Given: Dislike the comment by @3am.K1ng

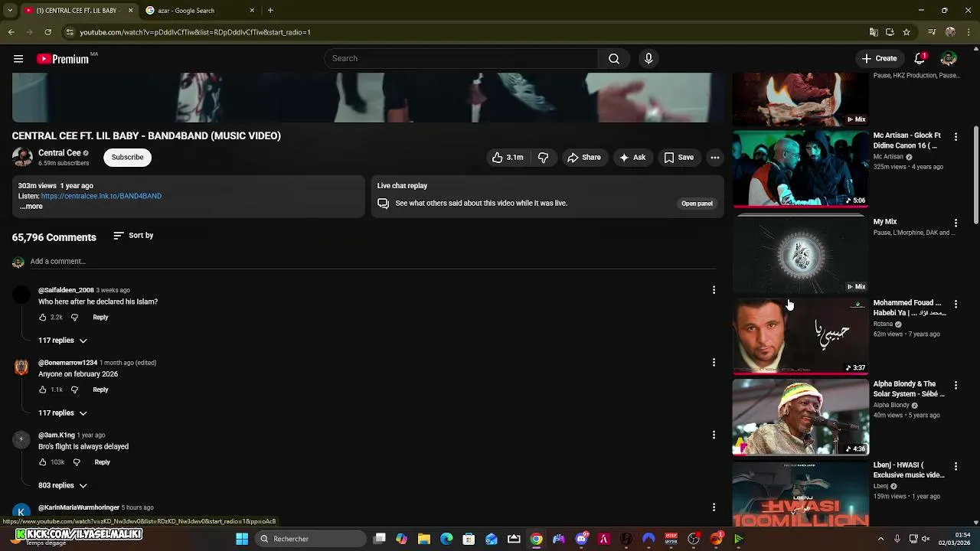Looking at the screenshot, I should 77,463.
